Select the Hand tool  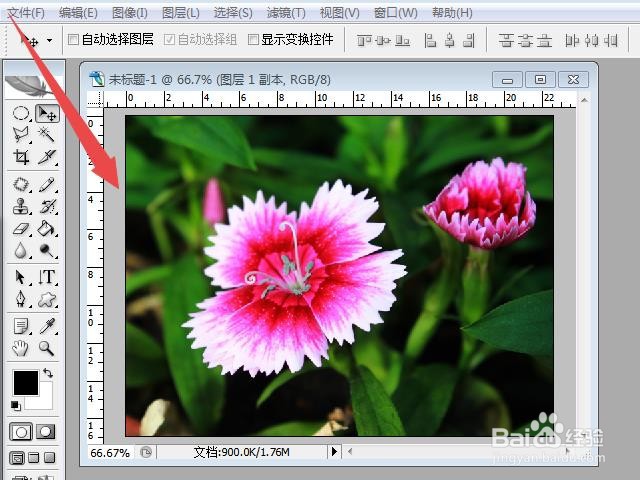(21, 348)
